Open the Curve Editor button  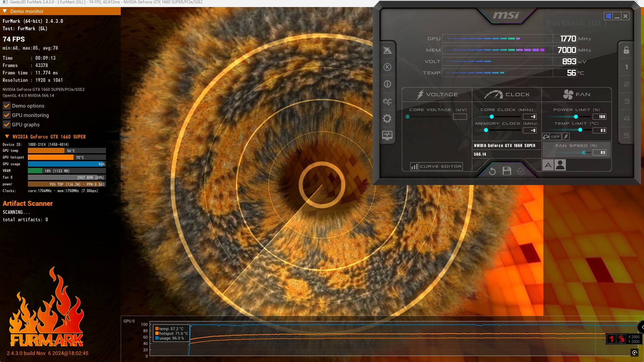pyautogui.click(x=436, y=166)
